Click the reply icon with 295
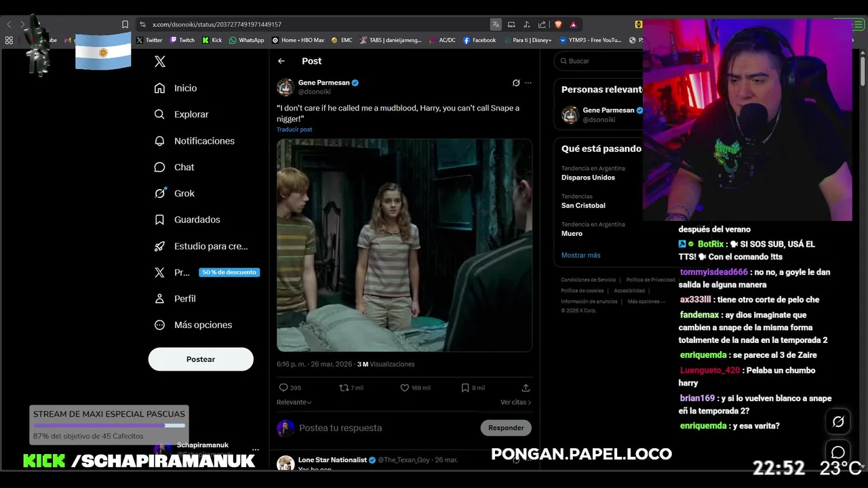Viewport: 868px width, 488px height. tap(283, 388)
